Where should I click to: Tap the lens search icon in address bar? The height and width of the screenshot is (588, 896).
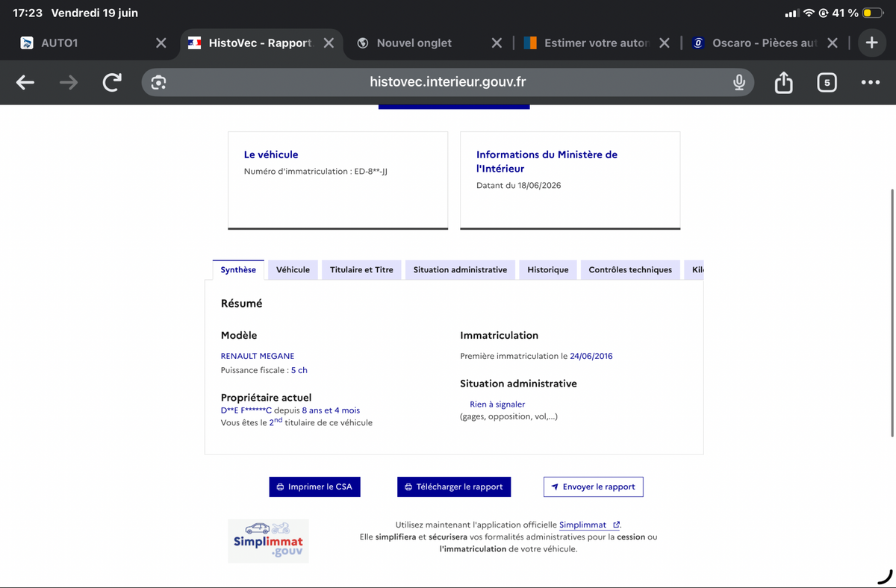[x=158, y=82]
